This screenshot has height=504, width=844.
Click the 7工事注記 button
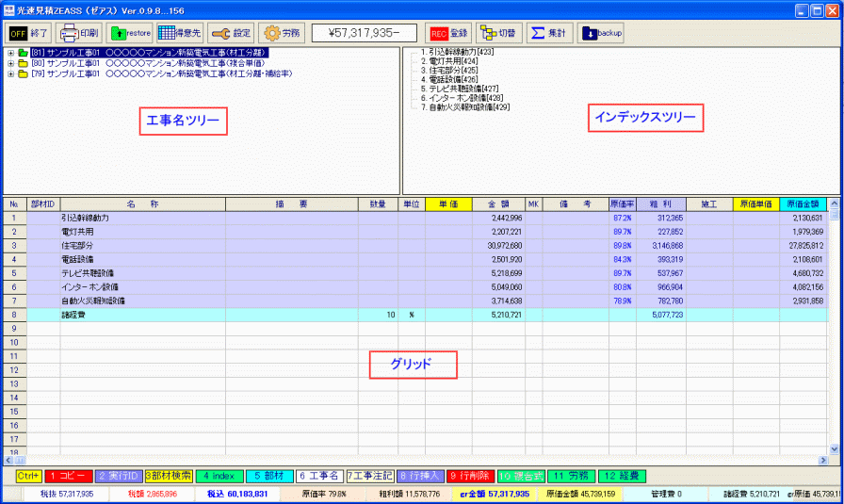point(370,476)
